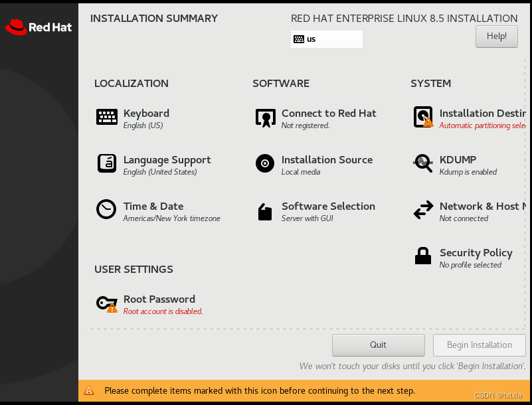Click the Software Selection package icon
532x405 pixels.
(265, 212)
